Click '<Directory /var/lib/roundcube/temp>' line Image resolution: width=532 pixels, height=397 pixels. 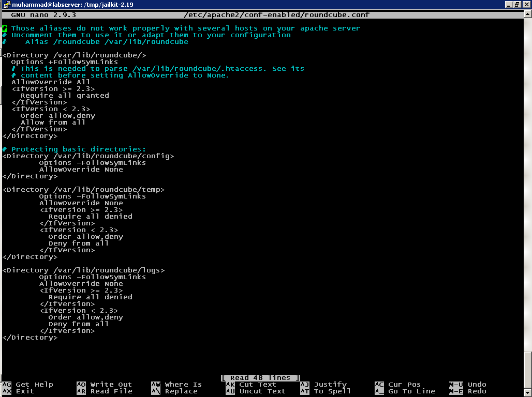[83, 190]
